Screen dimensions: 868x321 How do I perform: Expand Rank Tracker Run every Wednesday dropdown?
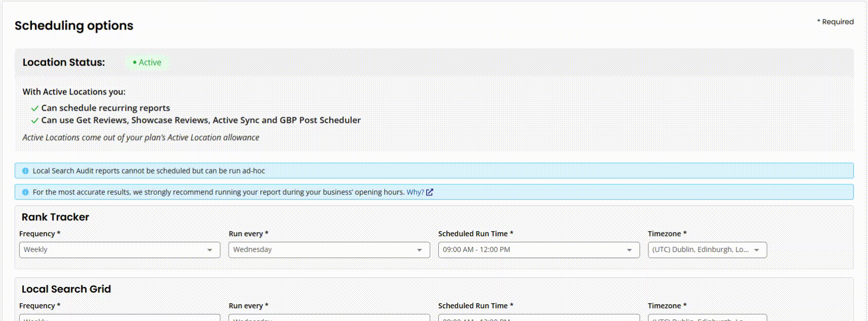329,250
